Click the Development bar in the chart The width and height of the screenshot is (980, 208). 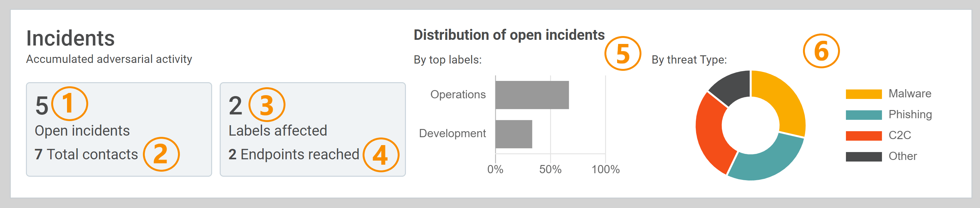click(514, 134)
